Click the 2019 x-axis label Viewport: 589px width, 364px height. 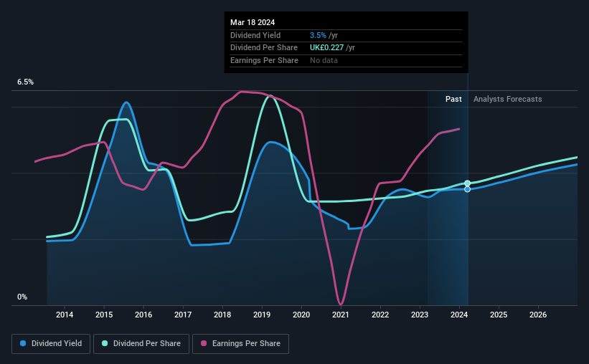coord(262,315)
